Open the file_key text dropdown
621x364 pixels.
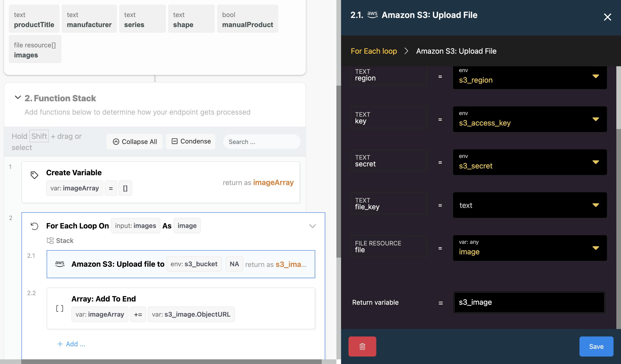[595, 205]
